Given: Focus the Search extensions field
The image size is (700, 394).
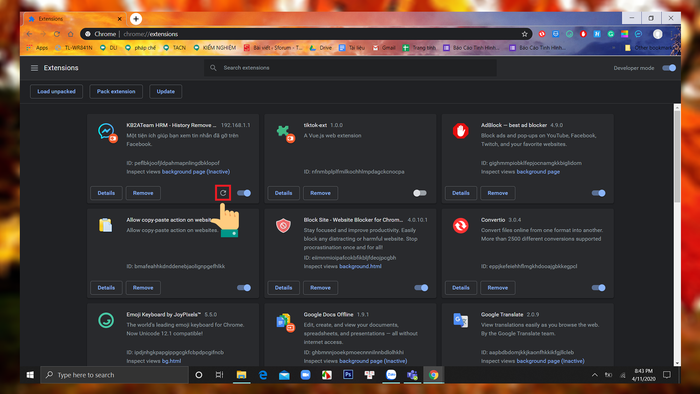Looking at the screenshot, I should click(350, 68).
